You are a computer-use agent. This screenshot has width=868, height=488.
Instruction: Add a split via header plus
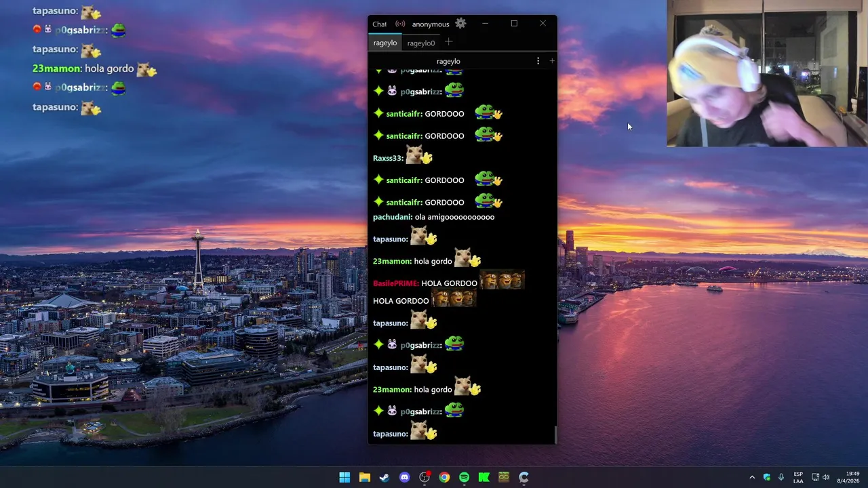552,61
